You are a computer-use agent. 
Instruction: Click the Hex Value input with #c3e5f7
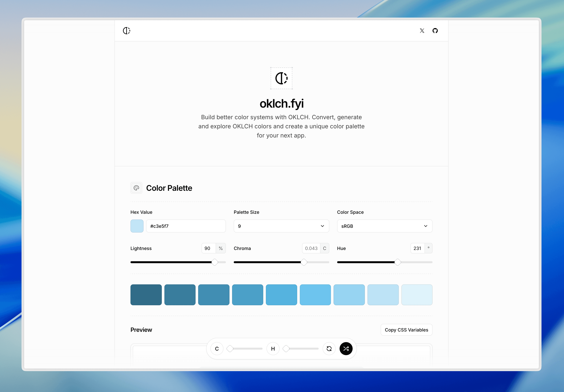(x=186, y=226)
